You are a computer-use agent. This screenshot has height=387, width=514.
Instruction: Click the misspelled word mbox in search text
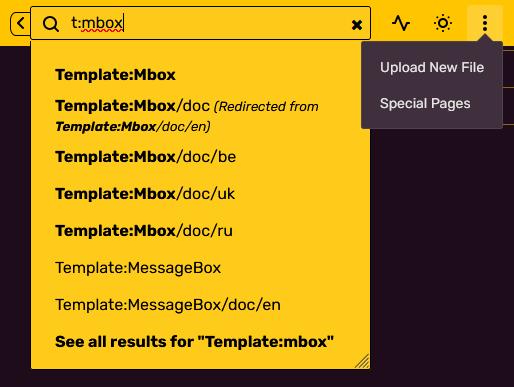[102, 23]
